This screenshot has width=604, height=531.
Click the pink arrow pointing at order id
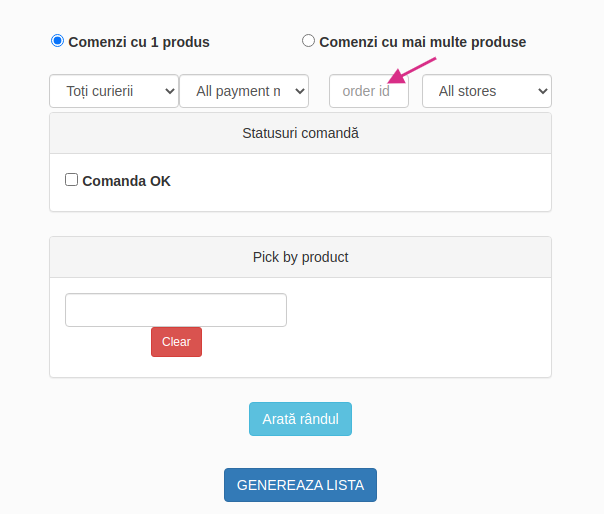[411, 71]
